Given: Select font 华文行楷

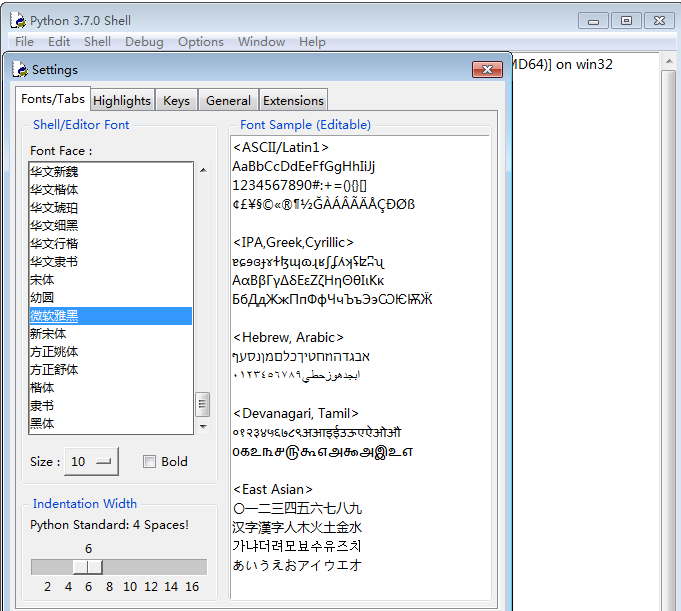Looking at the screenshot, I should click(110, 244).
